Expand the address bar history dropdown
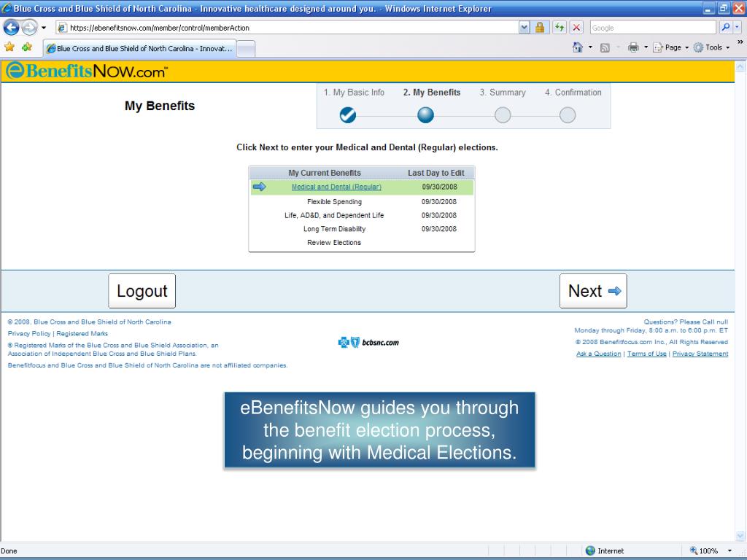 point(524,28)
